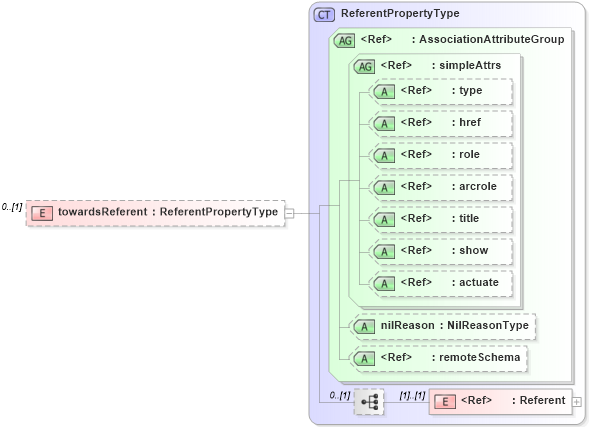
Task: Click the 0..[1] cardinality beside towardsReferent
Action: (12, 207)
